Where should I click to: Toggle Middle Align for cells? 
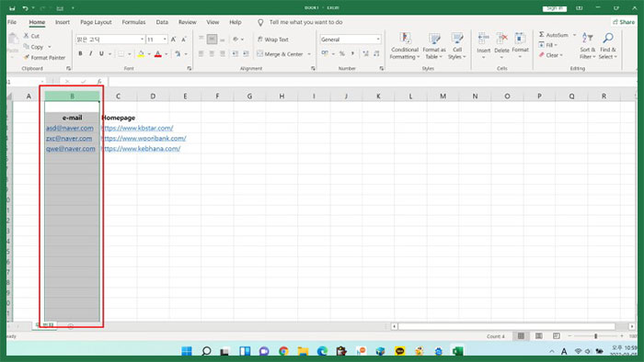pos(212,40)
